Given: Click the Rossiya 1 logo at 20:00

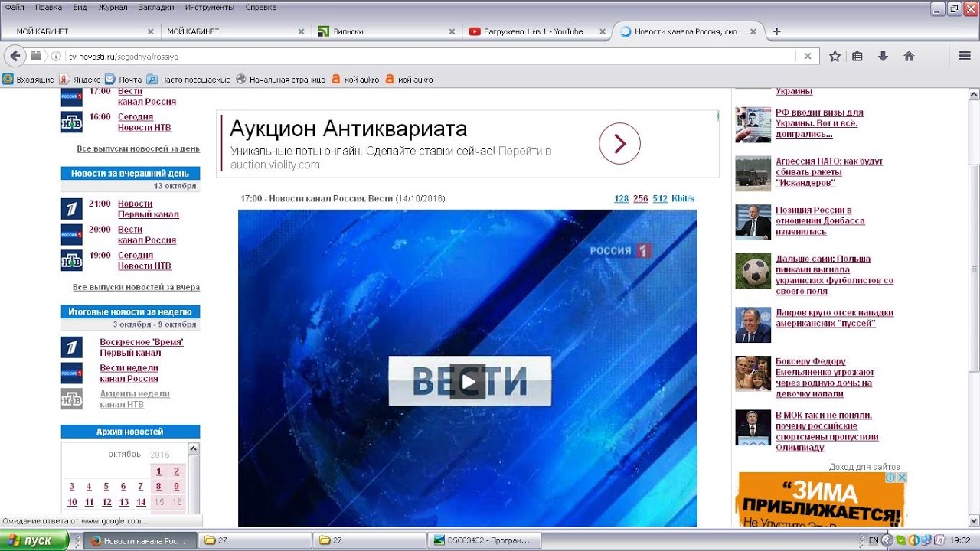Looking at the screenshot, I should (x=72, y=235).
